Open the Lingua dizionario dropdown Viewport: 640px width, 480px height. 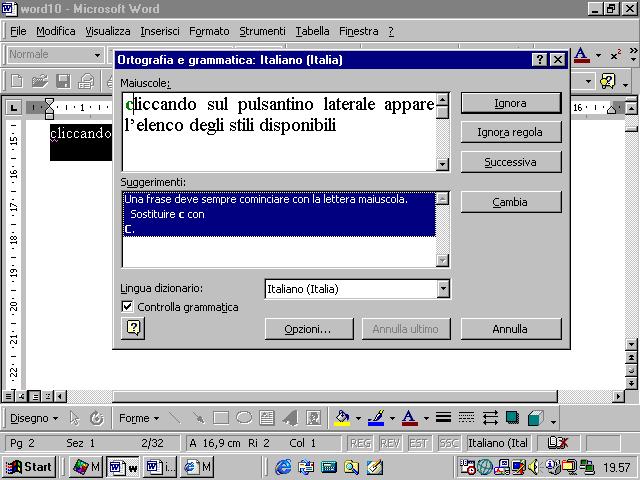tap(443, 289)
